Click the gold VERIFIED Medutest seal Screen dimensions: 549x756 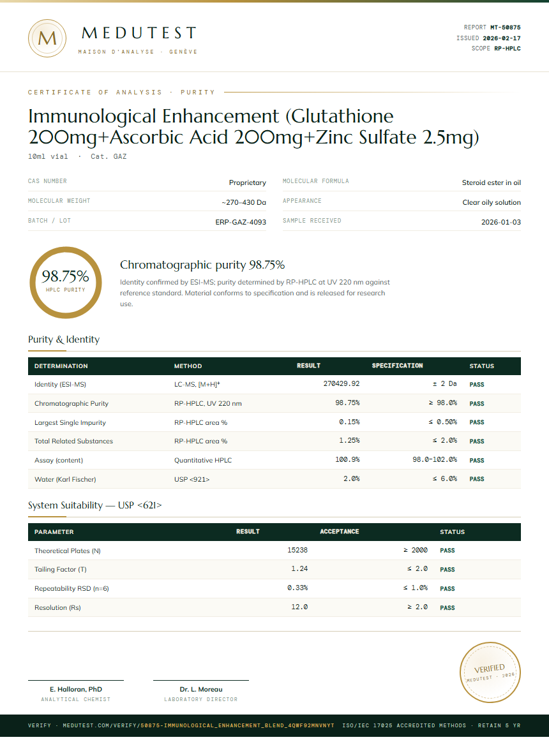(490, 672)
